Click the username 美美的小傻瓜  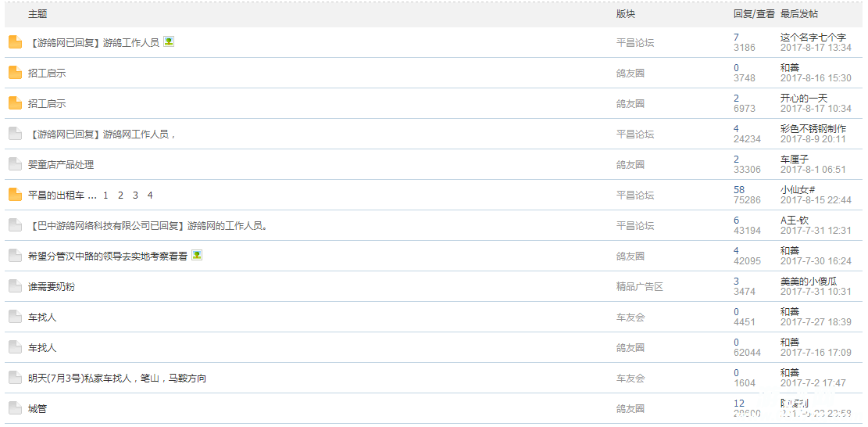click(x=808, y=282)
